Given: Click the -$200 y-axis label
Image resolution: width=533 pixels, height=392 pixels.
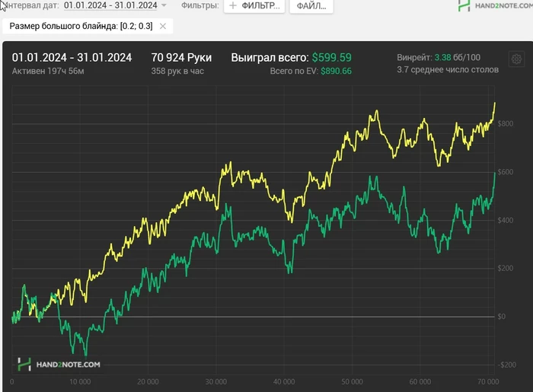Looking at the screenshot, I should (507, 365).
